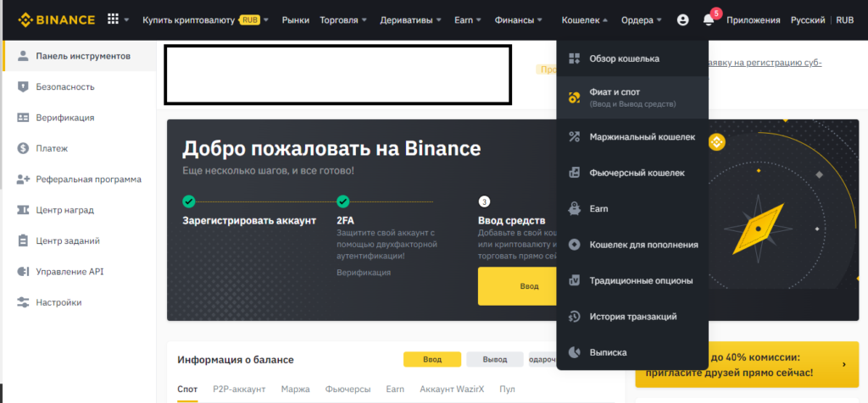The height and width of the screenshot is (403, 868).
Task: Click the Settings sliders icon in sidebar
Action: tap(23, 302)
